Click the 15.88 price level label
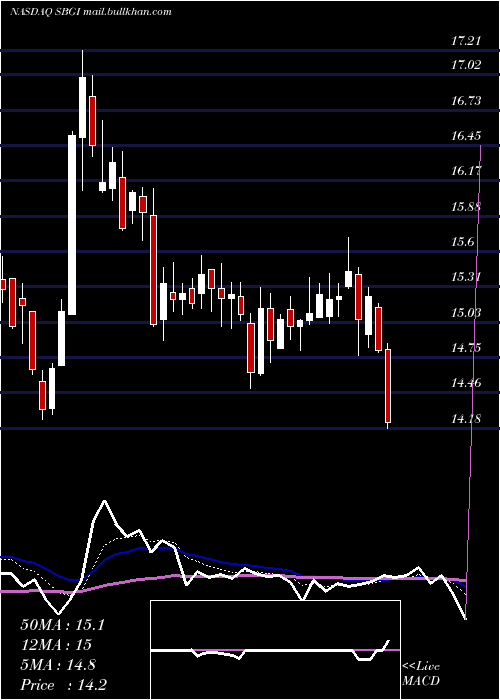This screenshot has height=700, width=500. pyautogui.click(x=466, y=207)
